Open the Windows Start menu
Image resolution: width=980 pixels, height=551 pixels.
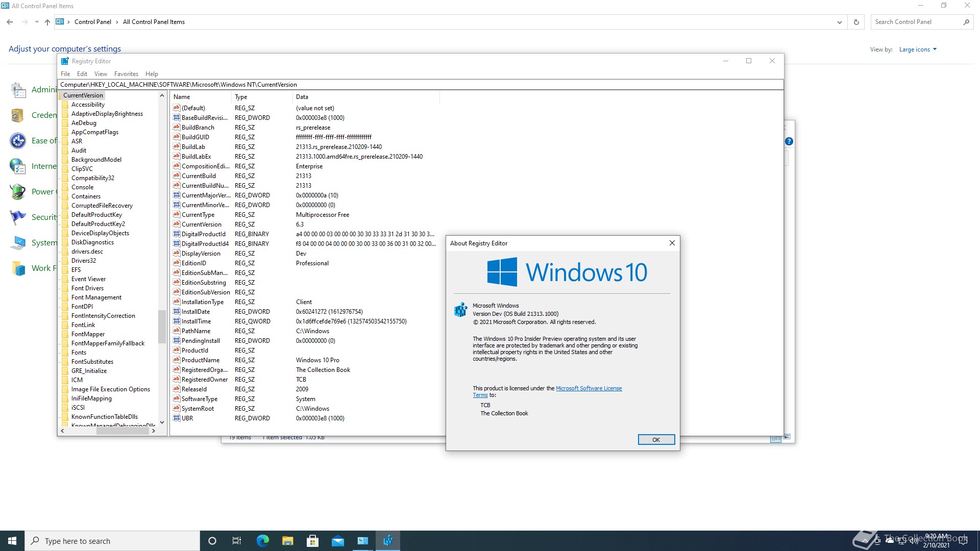[12, 541]
